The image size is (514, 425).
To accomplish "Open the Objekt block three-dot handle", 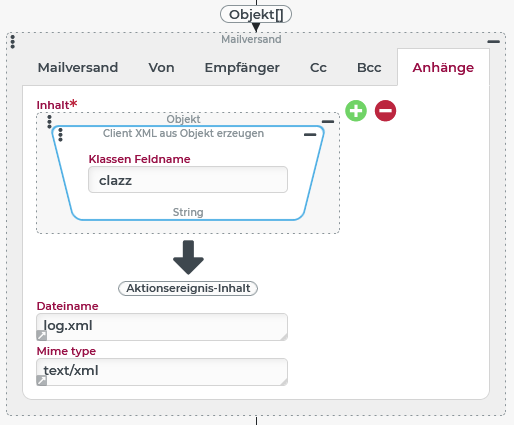I will tap(49, 122).
